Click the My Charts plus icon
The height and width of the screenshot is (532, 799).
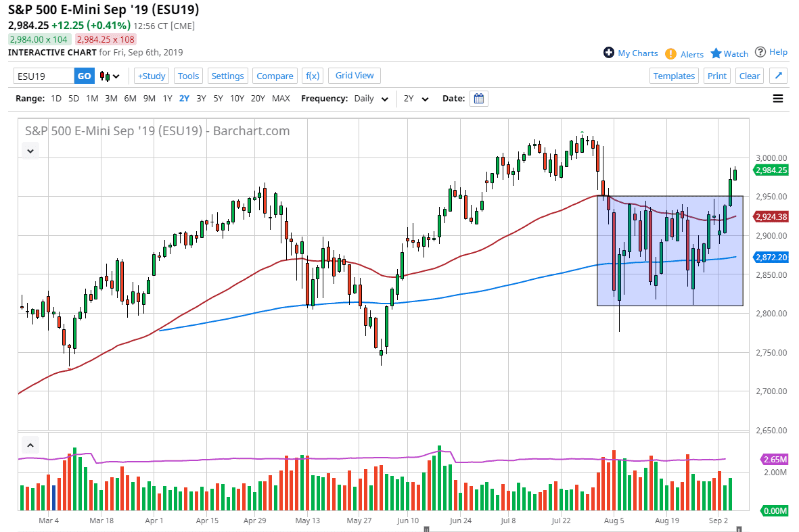[x=609, y=53]
